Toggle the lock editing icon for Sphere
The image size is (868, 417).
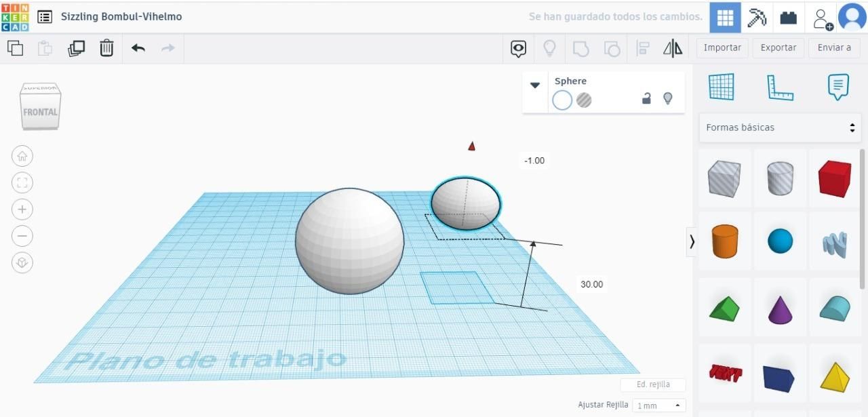click(x=646, y=98)
